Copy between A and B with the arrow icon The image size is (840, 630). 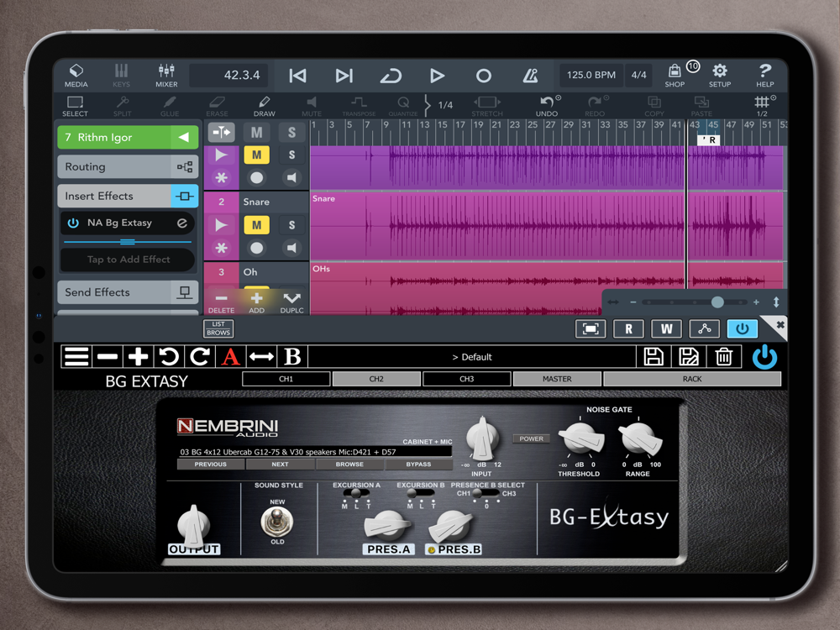[261, 357]
